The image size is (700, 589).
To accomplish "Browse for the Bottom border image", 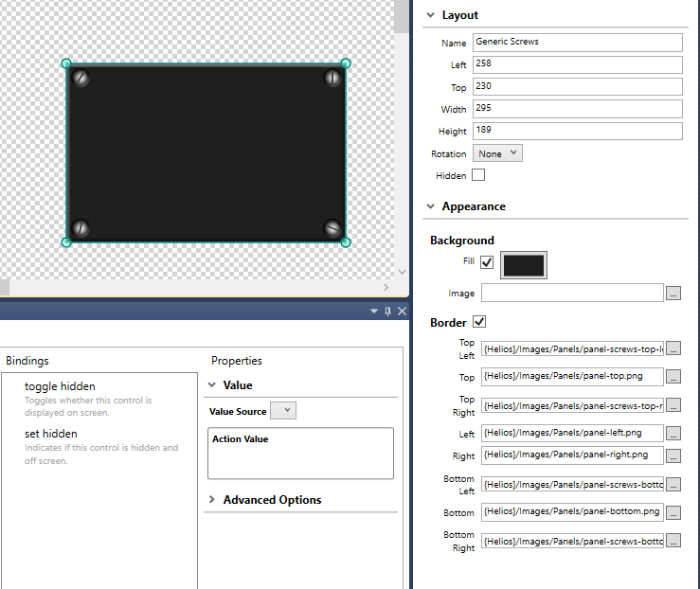I will [x=673, y=512].
